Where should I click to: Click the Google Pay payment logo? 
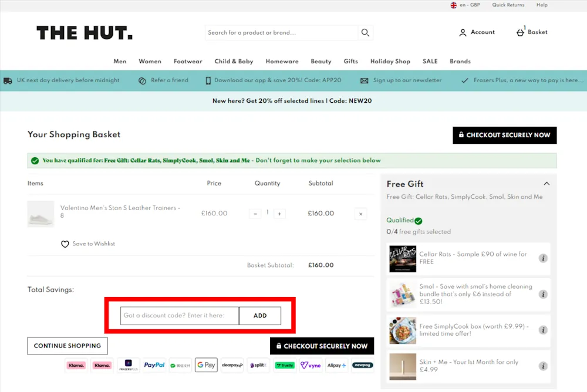[206, 365]
